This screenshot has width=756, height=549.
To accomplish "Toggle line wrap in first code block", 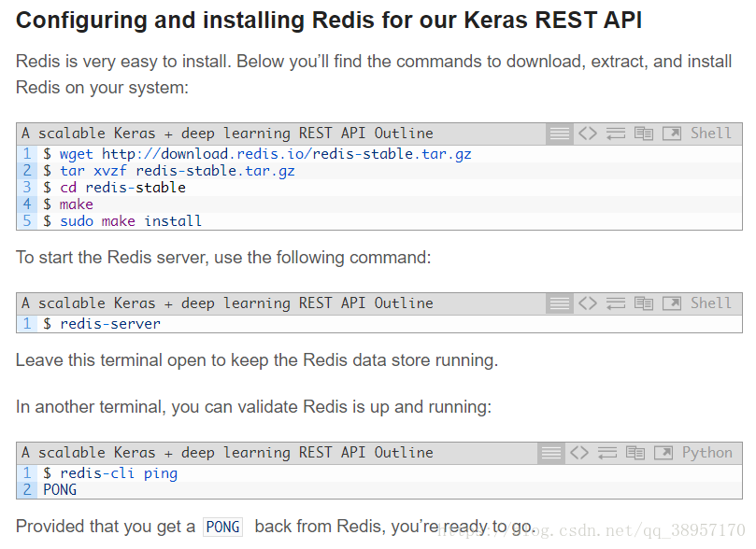I will 616,134.
